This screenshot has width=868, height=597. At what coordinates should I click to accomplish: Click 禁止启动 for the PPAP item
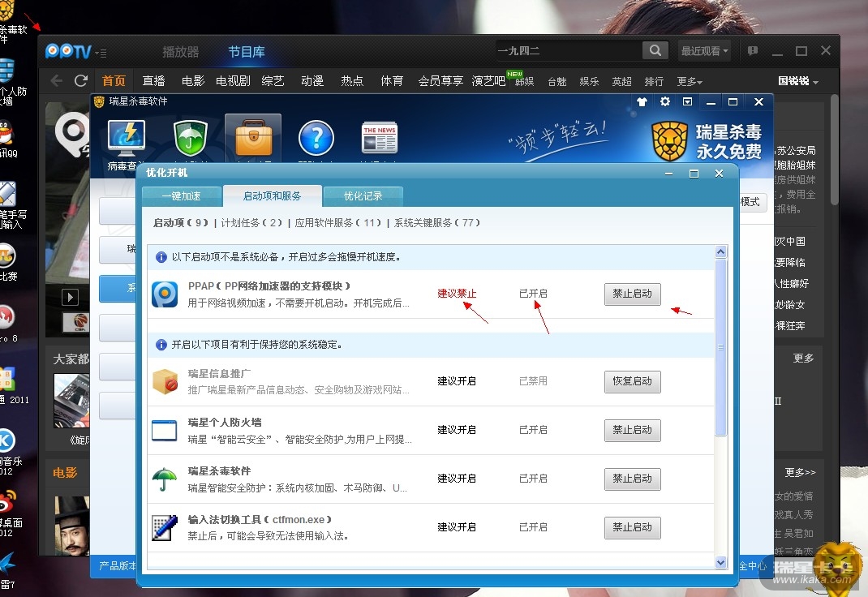pos(632,294)
